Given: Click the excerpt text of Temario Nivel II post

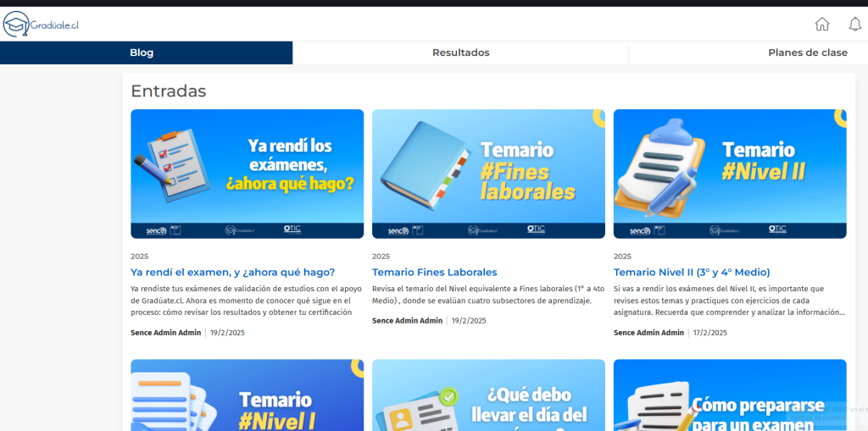Looking at the screenshot, I should tap(729, 301).
